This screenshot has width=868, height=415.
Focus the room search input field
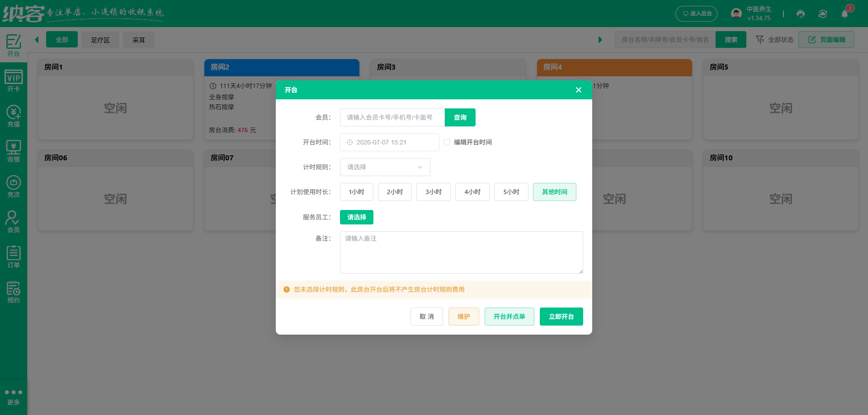coord(665,40)
